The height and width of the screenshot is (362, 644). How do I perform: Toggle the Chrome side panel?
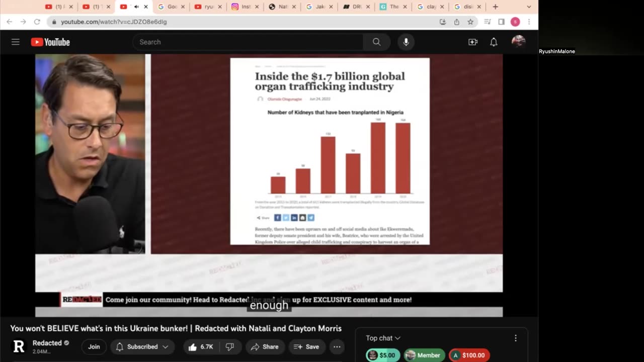[501, 22]
